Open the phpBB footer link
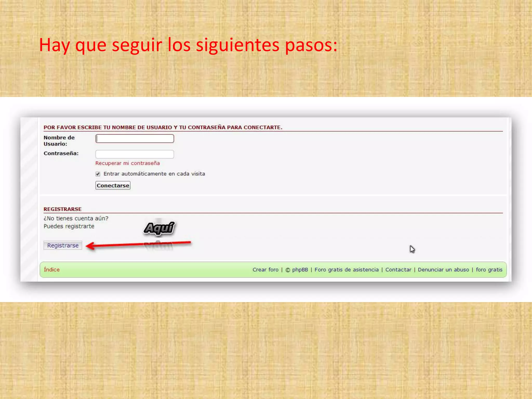Image resolution: width=532 pixels, height=399 pixels. (300, 270)
